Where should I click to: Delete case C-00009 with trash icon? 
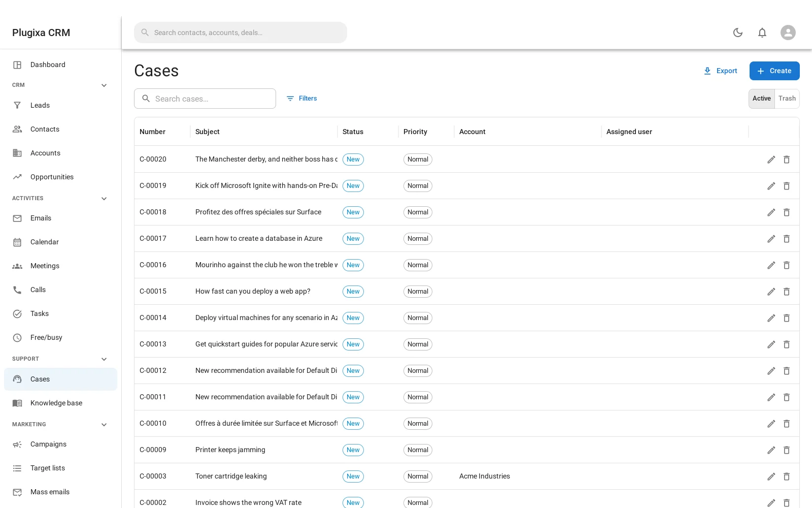pos(787,450)
